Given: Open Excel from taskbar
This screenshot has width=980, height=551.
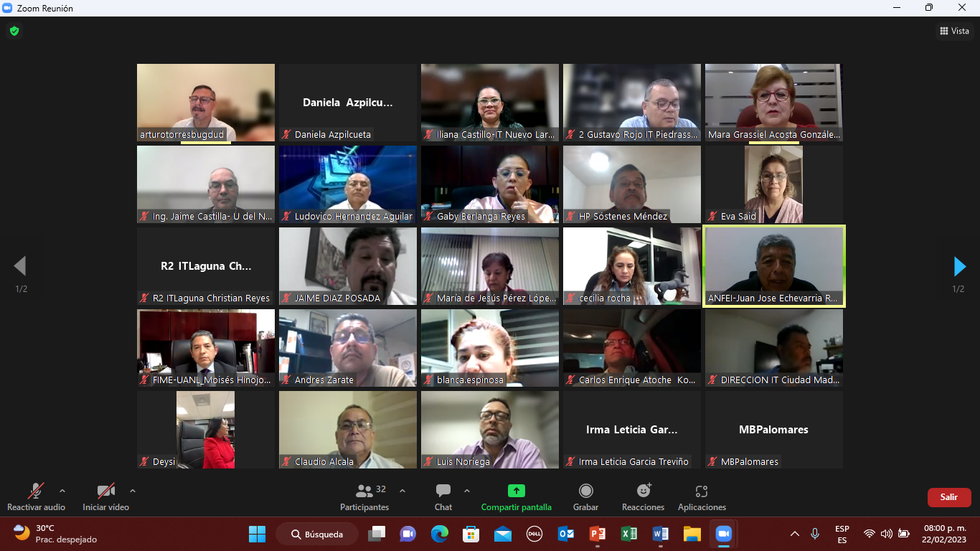Looking at the screenshot, I should pyautogui.click(x=629, y=534).
